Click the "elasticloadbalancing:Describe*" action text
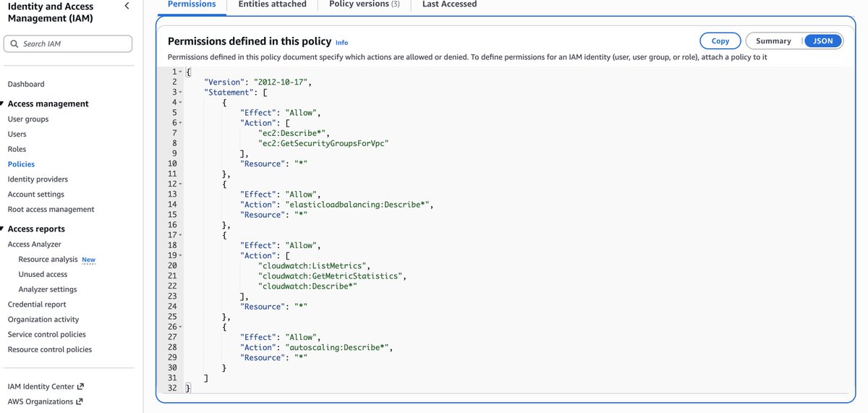 click(x=358, y=205)
